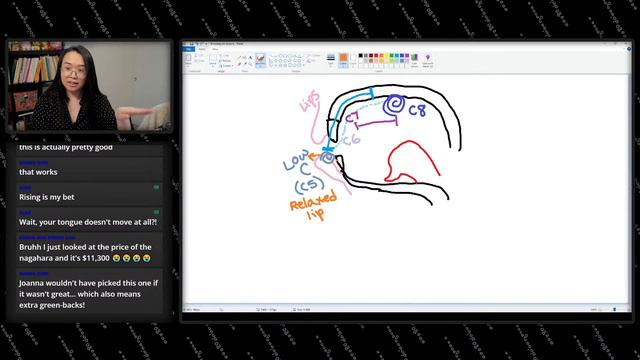640x360 pixels.
Task: Switch to the View ribbon tab
Action: tap(215, 49)
